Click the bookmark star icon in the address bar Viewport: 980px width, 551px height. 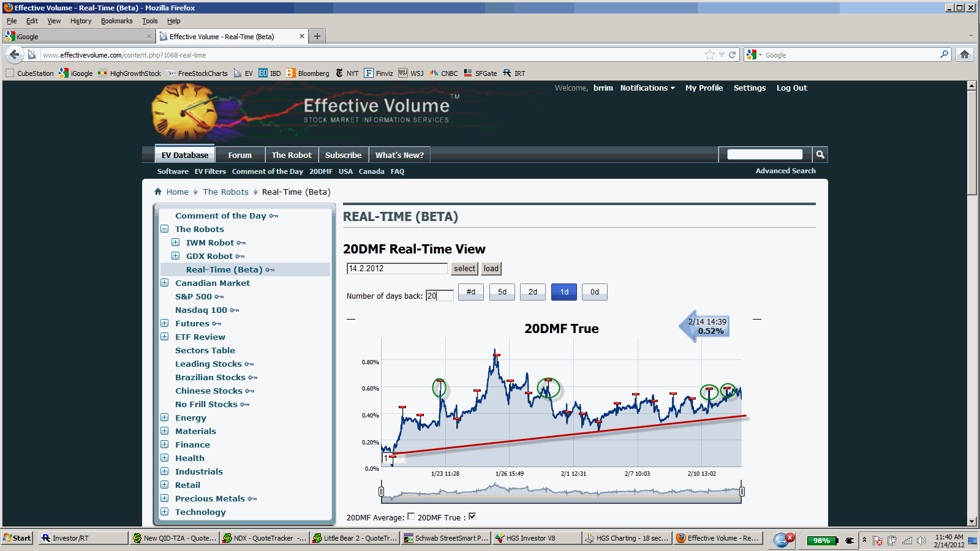[x=710, y=54]
